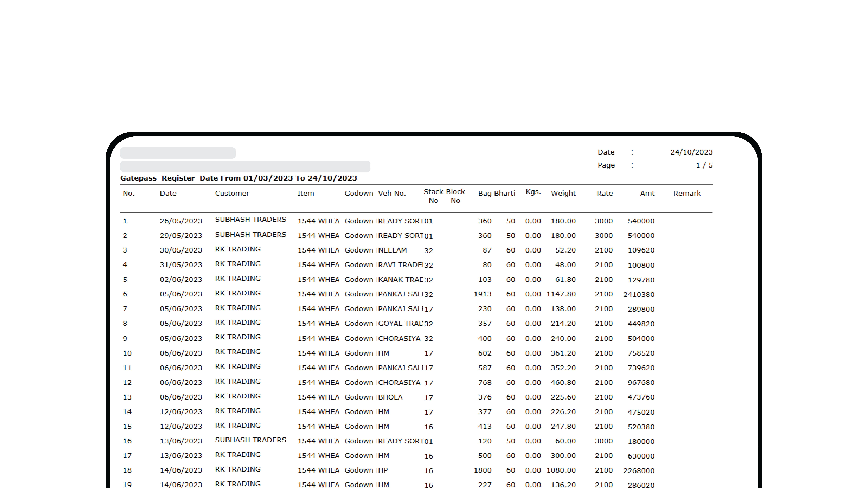Click rate 3000 in row 16
Image resolution: width=868 pixels, height=488 pixels.
(604, 441)
